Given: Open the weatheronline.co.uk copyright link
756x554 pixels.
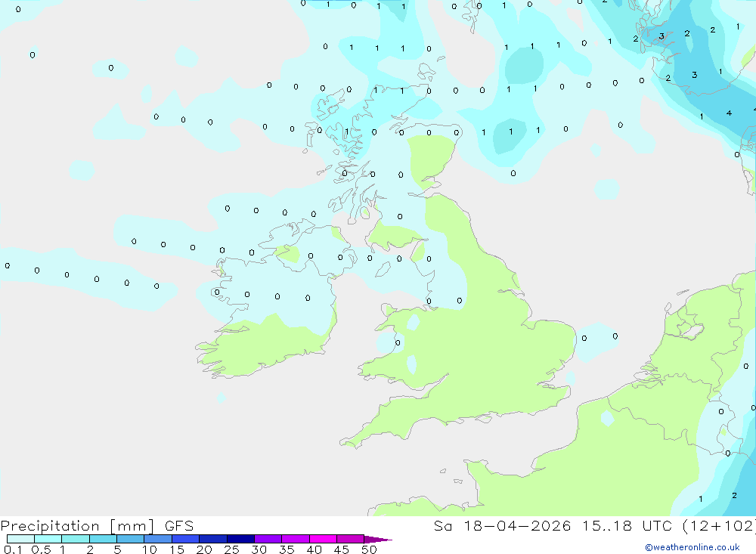Looking at the screenshot, I should (x=692, y=547).
